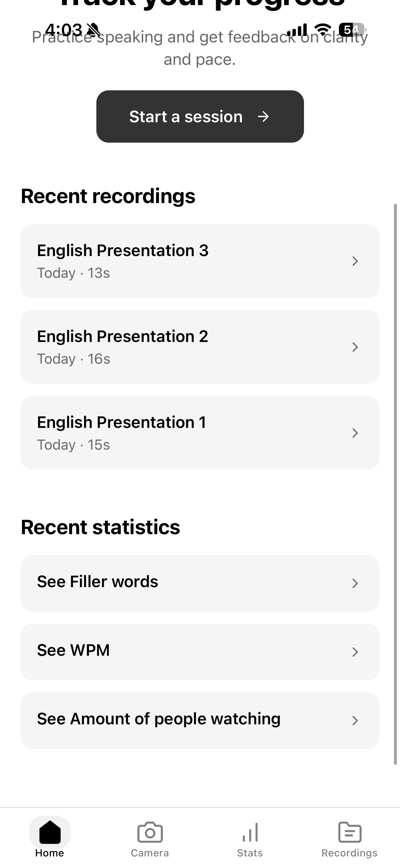Tap the arrow icon in Start a session

(x=263, y=117)
